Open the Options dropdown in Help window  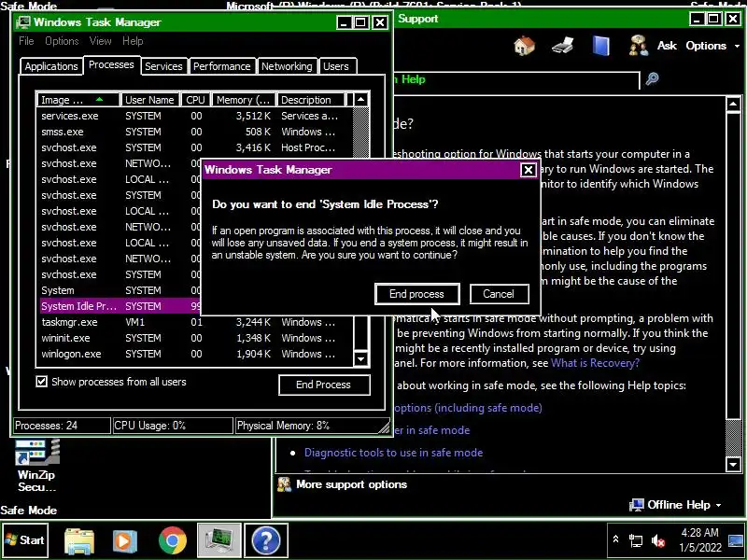(x=712, y=46)
